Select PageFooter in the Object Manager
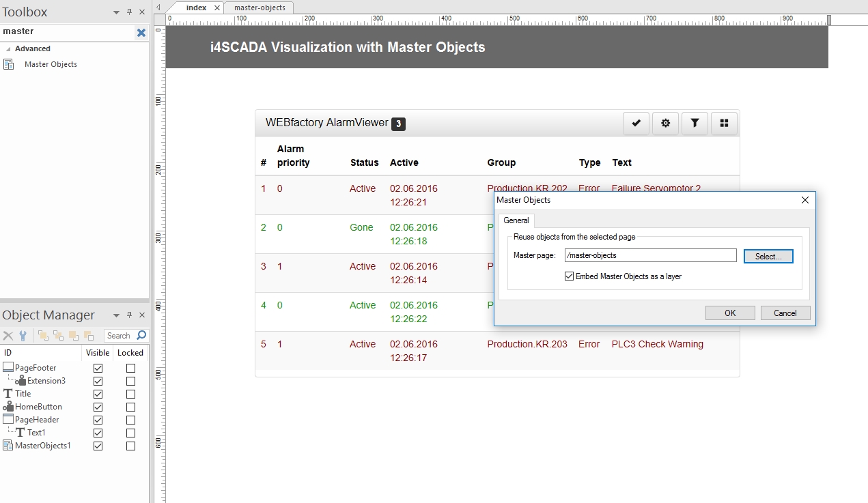The height and width of the screenshot is (503, 868). click(x=36, y=368)
